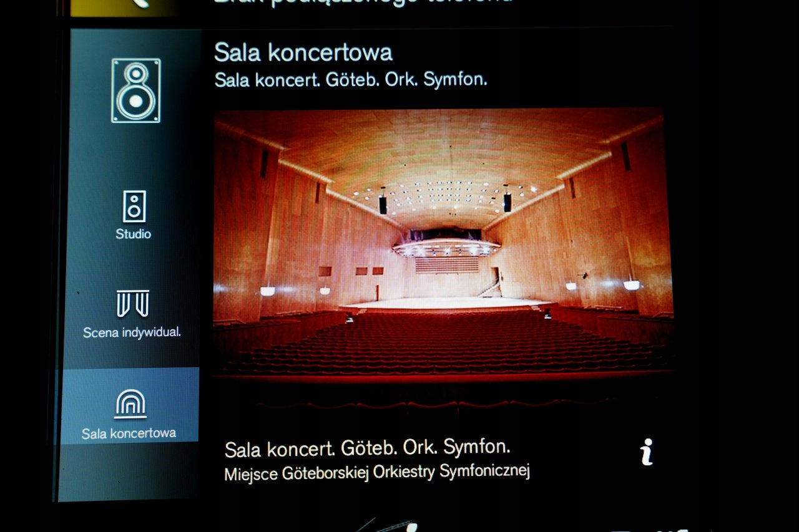Tap "Miejsce Göteborskiej Orkiestry Symfonicznej" description
The width and height of the screenshot is (799, 532).
[377, 472]
